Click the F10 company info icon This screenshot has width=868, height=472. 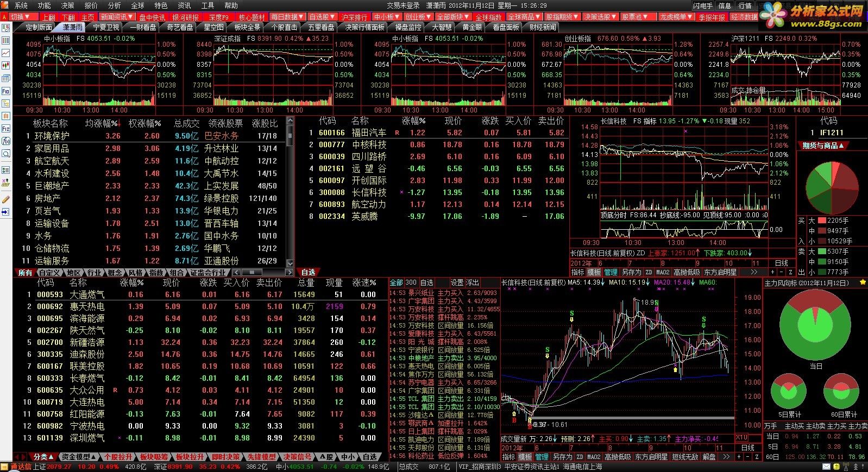pyautogui.click(x=6, y=91)
